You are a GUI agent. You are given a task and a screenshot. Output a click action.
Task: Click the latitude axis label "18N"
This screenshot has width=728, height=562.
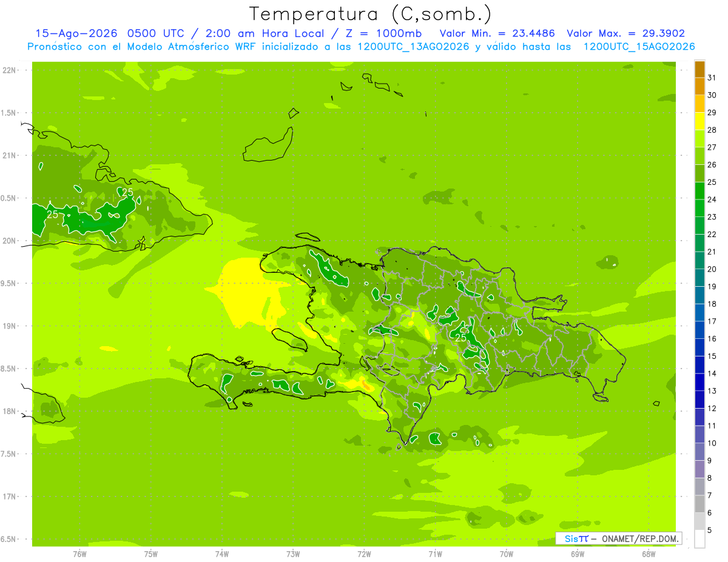(9, 411)
